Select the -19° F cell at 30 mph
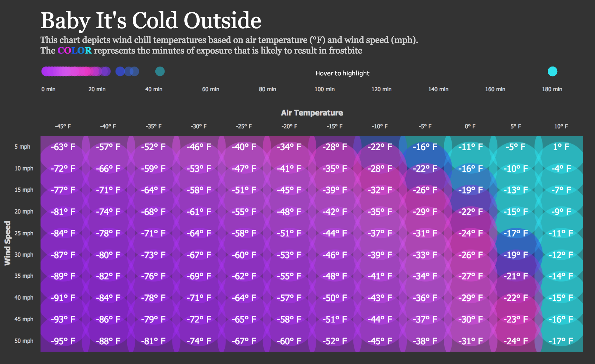Screen dimensions: 595x364 515,255
